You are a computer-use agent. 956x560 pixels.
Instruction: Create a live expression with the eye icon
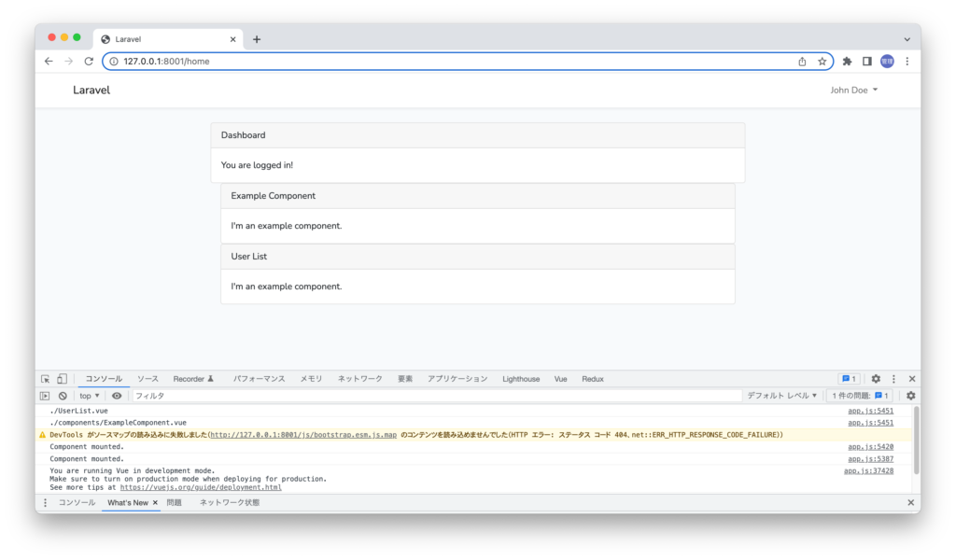click(x=116, y=395)
